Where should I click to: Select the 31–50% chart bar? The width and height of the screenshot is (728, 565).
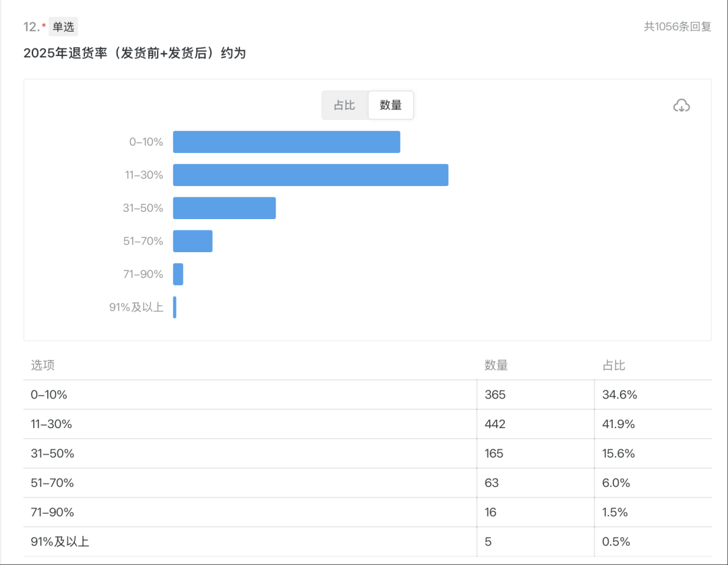[224, 208]
